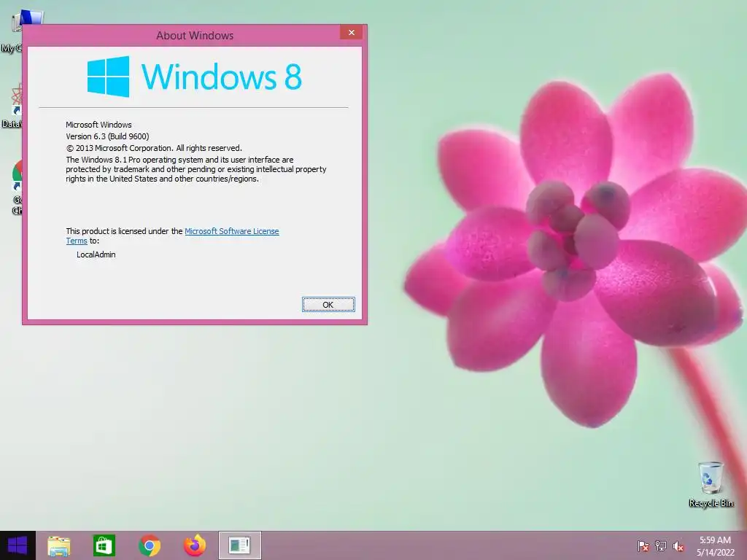
Task: Click the "Windows 8.1 Pro operating system" paragraph
Action: tap(196, 169)
